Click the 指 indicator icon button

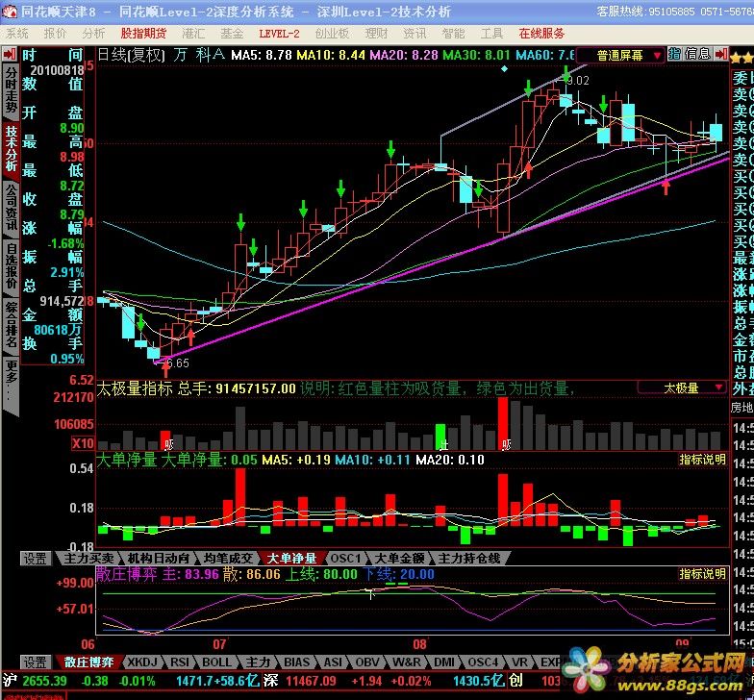[675, 54]
